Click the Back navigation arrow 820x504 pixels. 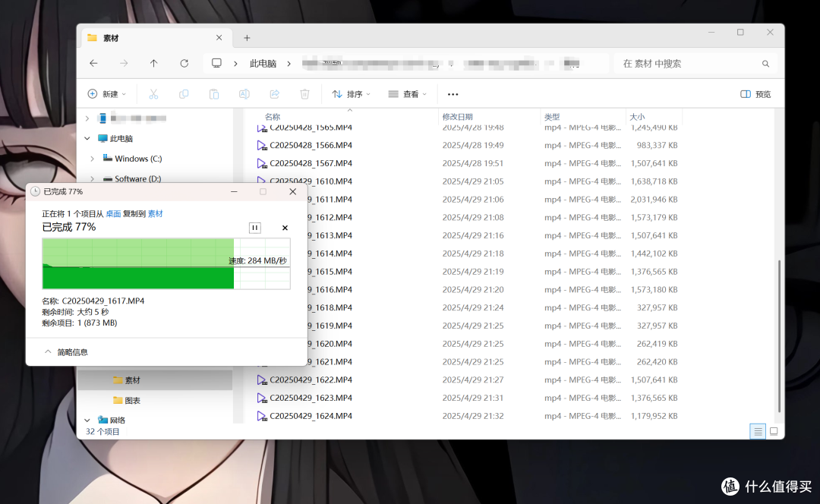click(x=93, y=63)
